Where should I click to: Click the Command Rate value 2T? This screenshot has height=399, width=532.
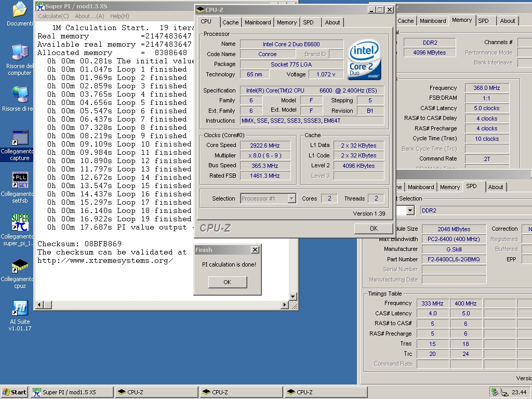487,159
